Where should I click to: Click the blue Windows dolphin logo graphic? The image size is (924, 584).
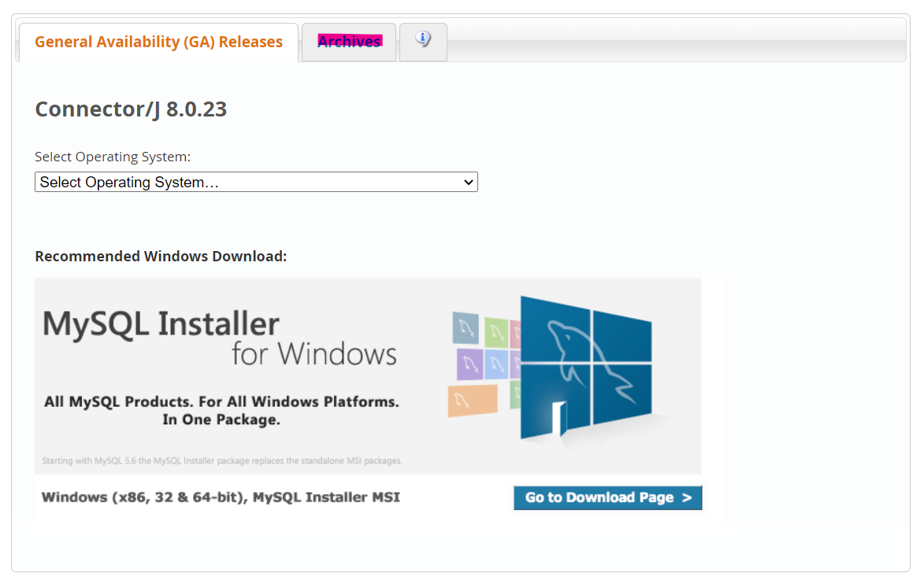(586, 368)
